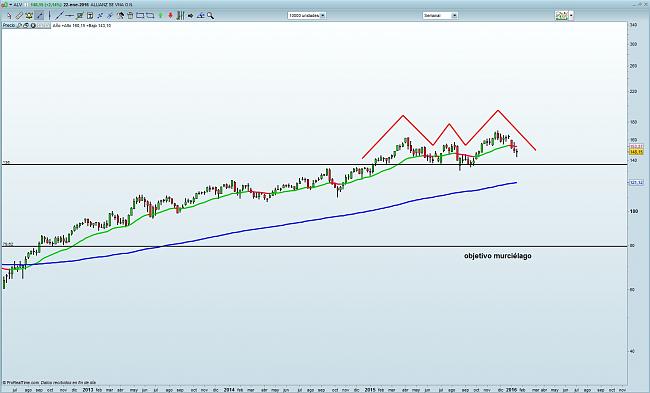The width and height of the screenshot is (650, 393).
Task: Select the cursor pointer tool
Action: pos(9,16)
